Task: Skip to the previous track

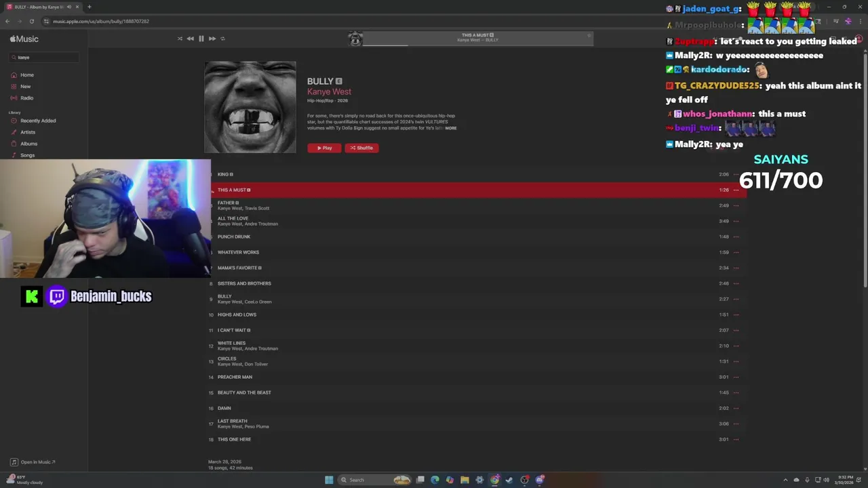Action: (x=191, y=39)
